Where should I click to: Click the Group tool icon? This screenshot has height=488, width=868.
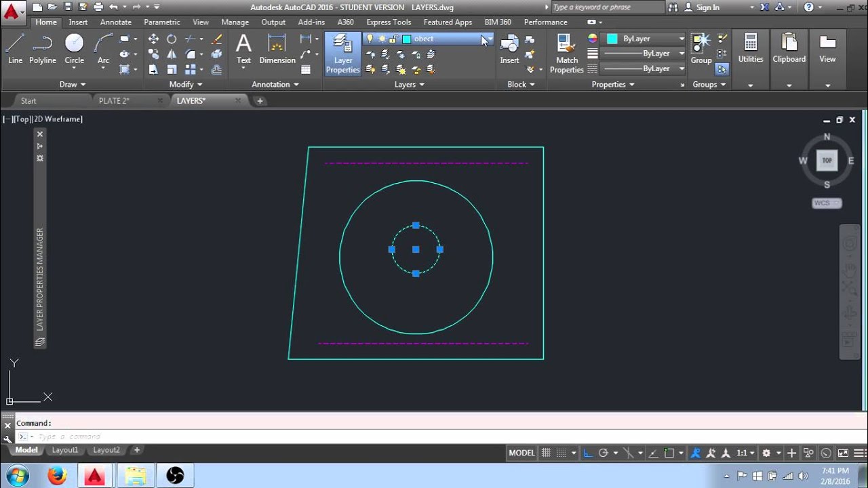[x=701, y=49]
